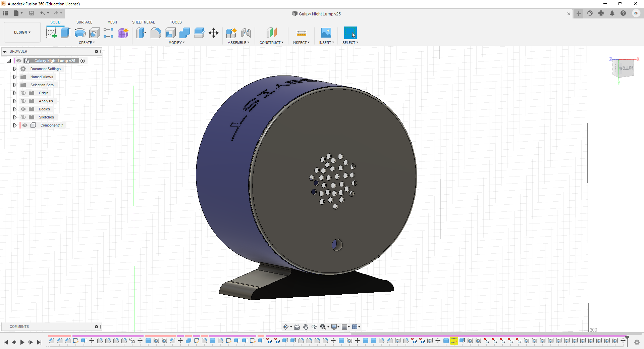The image size is (644, 349).
Task: Open timeline settings gear
Action: coord(637,342)
